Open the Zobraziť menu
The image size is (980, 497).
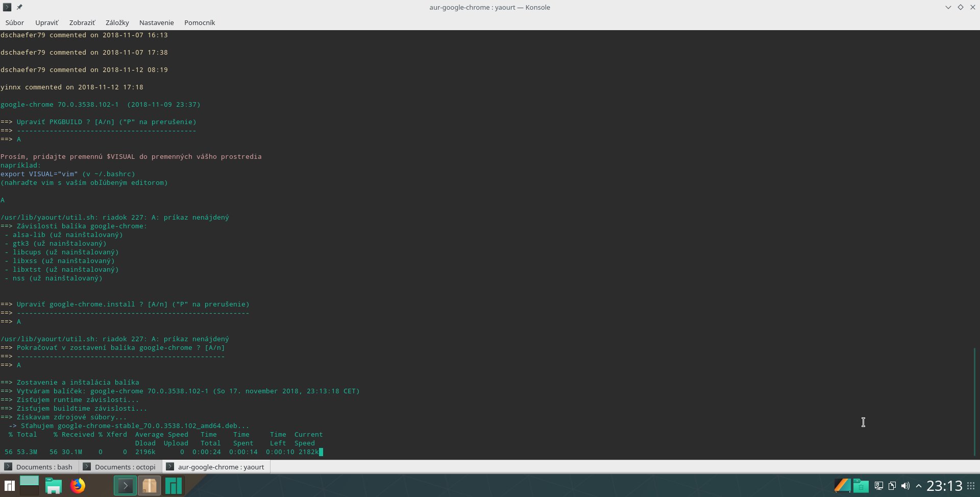pos(82,22)
